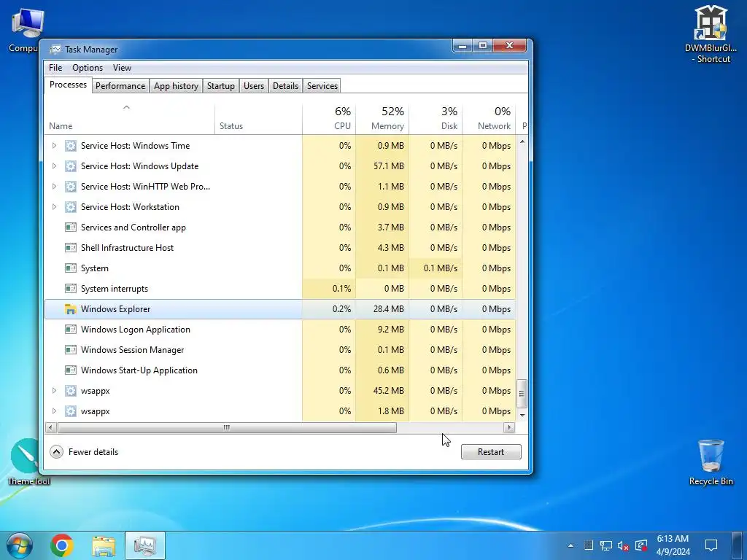The height and width of the screenshot is (560, 747).
Task: Click the Services and Controller app icon
Action: point(71,227)
